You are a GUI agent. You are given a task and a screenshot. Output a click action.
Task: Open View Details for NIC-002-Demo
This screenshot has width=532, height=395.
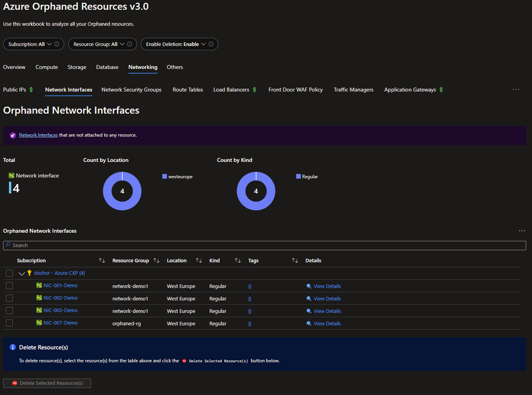(327, 299)
